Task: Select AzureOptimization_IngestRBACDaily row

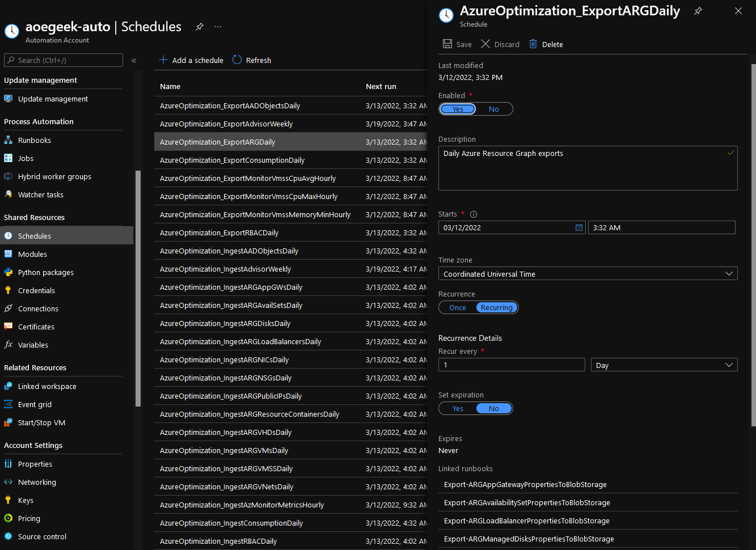Action: click(x=290, y=541)
